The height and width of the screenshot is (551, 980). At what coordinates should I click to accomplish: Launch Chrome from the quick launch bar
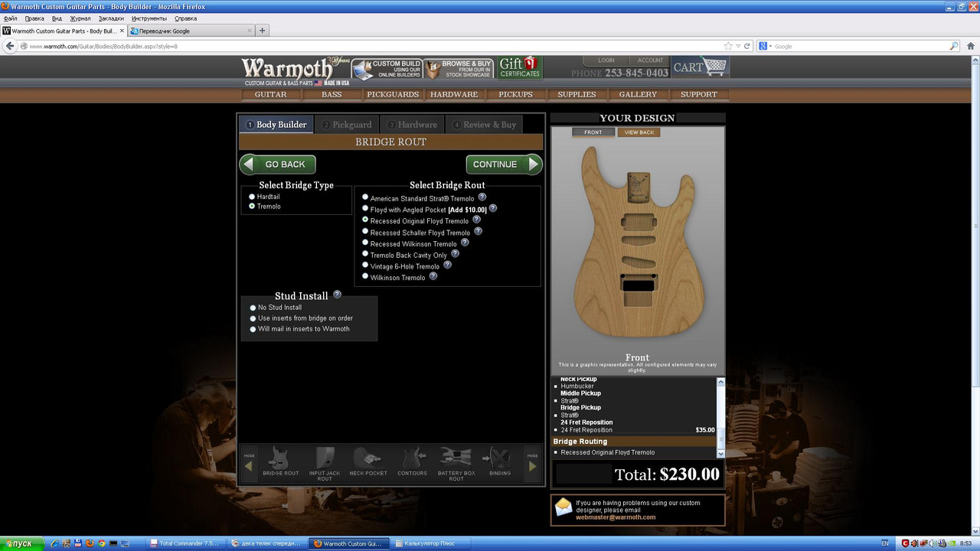pos(102,543)
